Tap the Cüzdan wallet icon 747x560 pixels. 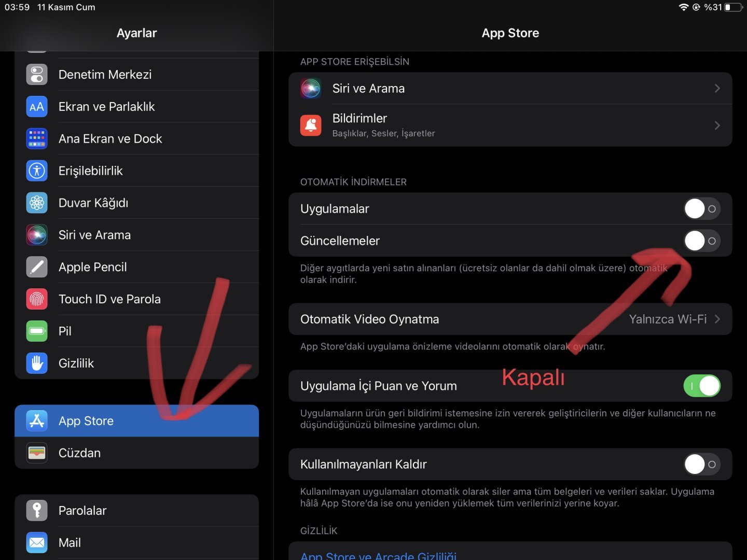(37, 453)
